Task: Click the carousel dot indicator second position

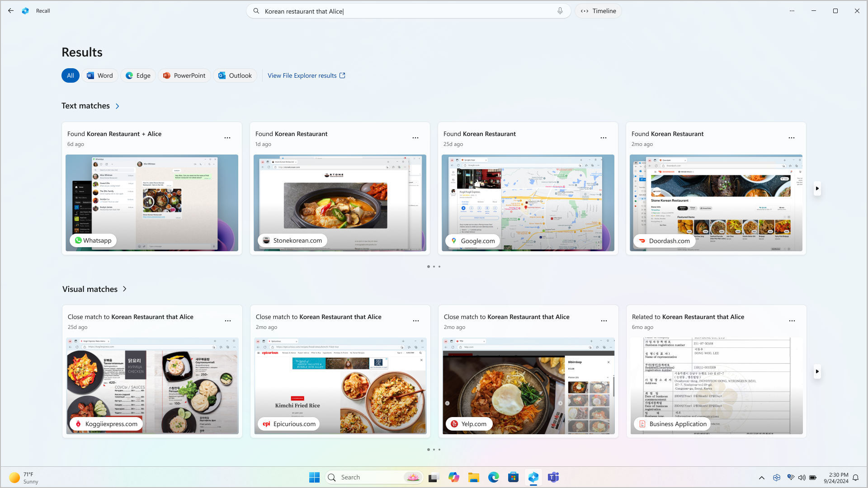Action: [x=434, y=266]
